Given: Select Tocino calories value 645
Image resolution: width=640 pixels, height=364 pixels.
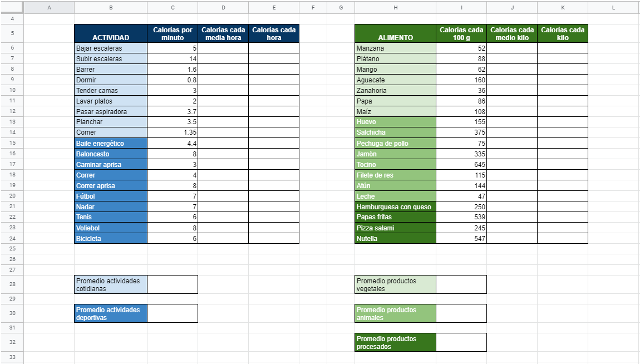Looking at the screenshot, I should click(461, 164).
